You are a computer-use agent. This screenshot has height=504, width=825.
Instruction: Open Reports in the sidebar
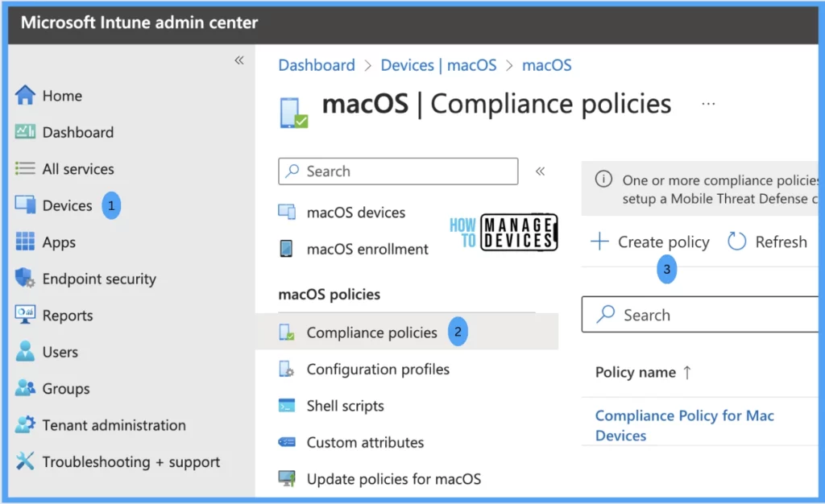(x=68, y=316)
